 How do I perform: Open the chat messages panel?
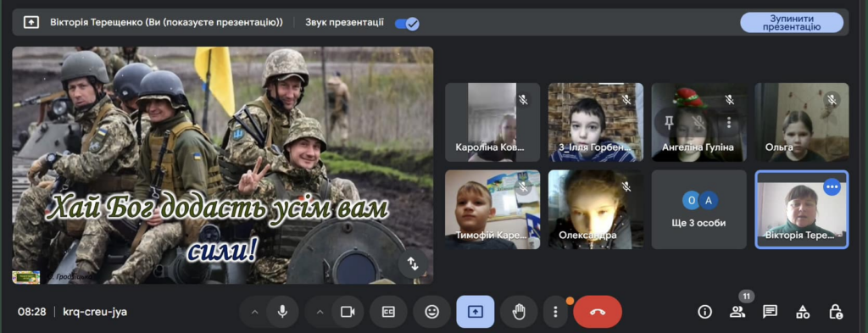(770, 312)
